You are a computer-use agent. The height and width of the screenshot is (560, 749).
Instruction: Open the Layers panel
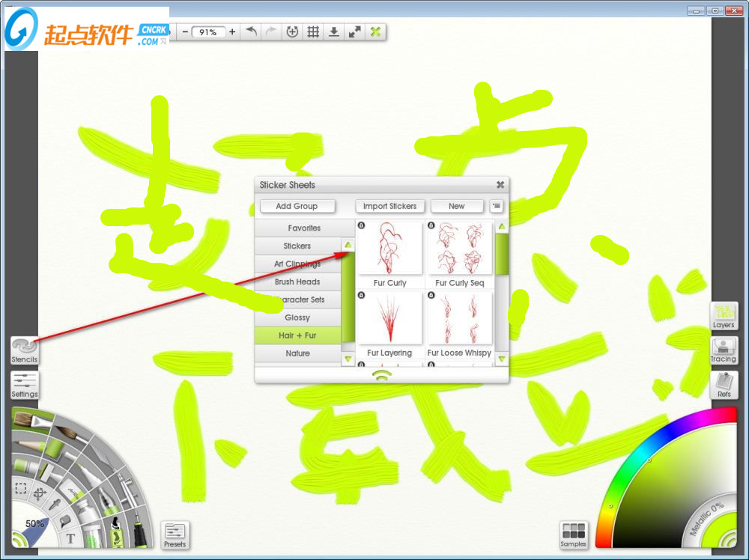coord(724,315)
